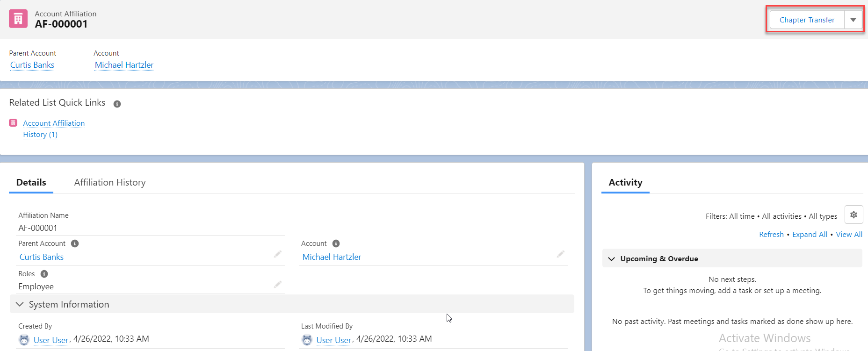Click pencil edit icon for Parent Account field
Image resolution: width=868 pixels, height=351 pixels.
pyautogui.click(x=278, y=254)
